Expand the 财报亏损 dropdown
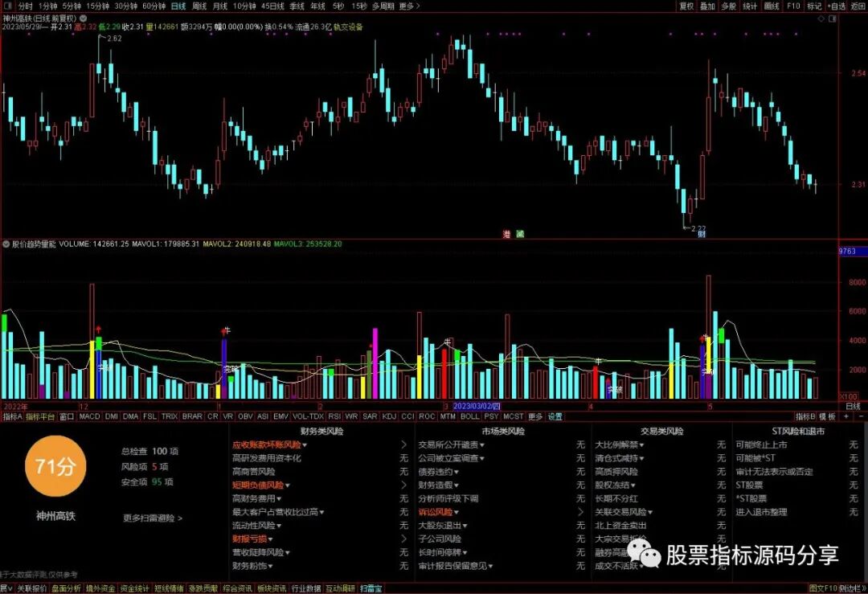 coord(270,539)
